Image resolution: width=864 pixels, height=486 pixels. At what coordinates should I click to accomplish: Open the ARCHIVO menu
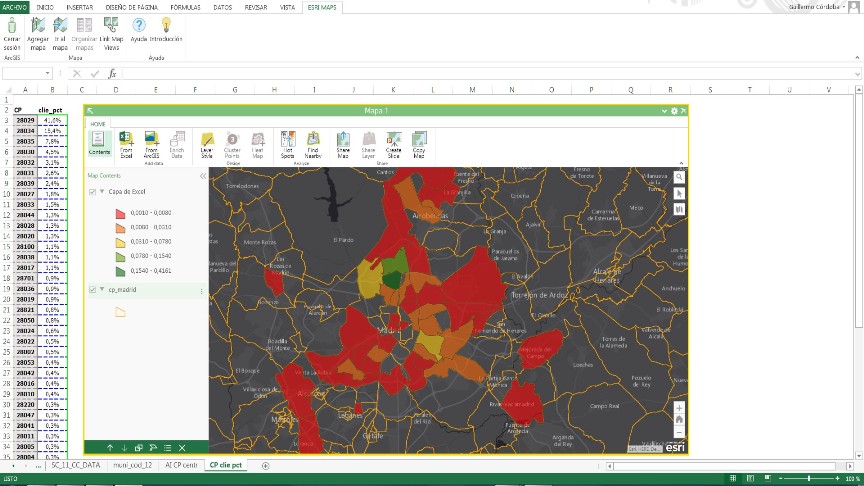(14, 7)
